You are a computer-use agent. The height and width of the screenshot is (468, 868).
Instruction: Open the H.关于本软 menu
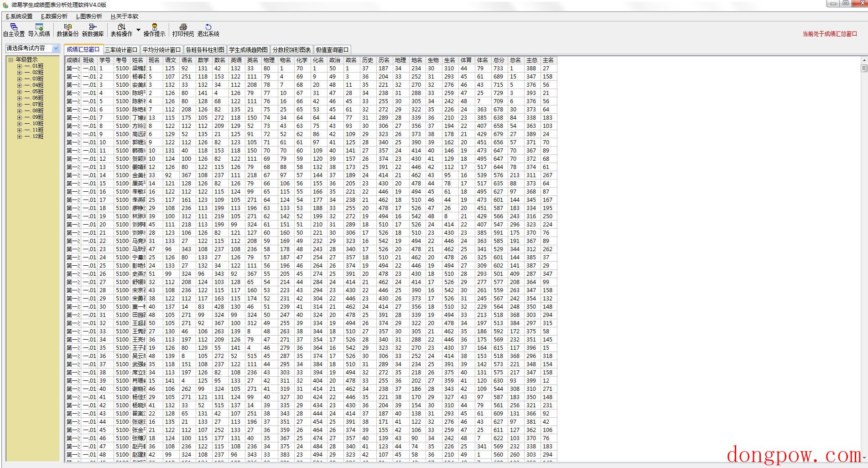(x=124, y=16)
